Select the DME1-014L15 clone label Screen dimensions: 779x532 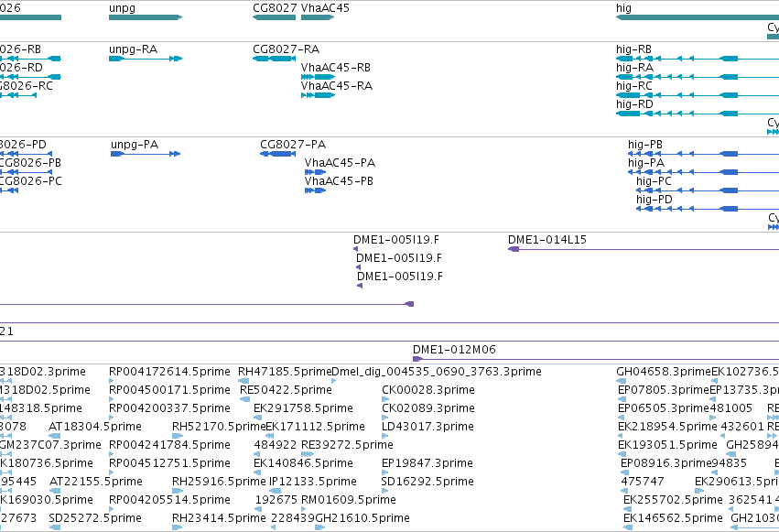tap(547, 240)
